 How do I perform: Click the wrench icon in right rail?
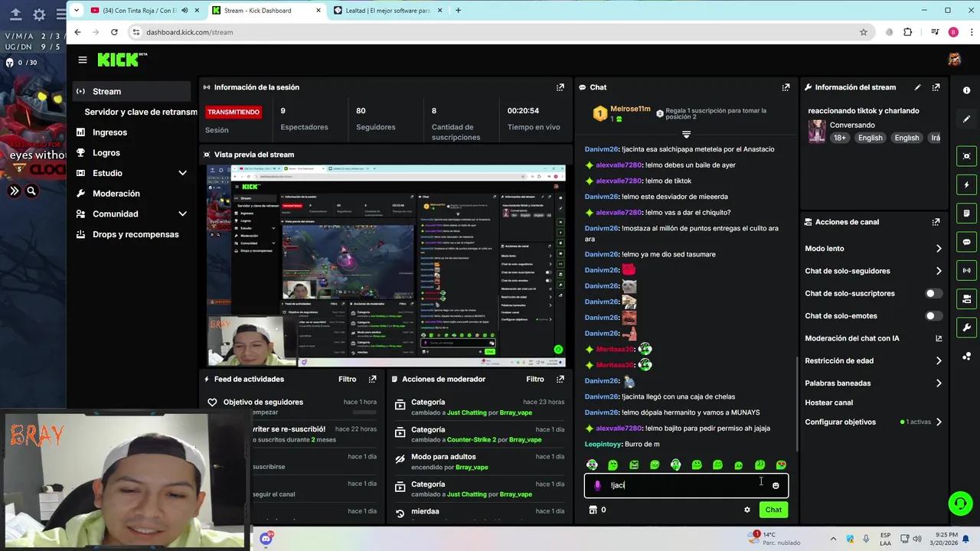[x=966, y=328]
